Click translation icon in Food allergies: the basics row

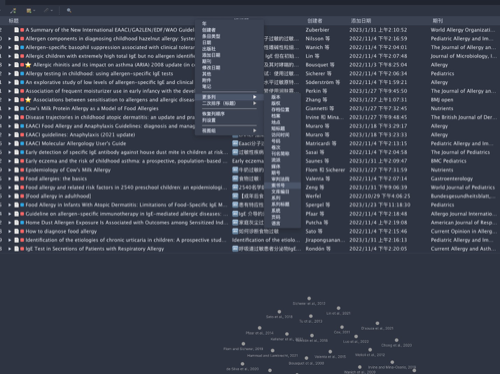[x=235, y=179]
